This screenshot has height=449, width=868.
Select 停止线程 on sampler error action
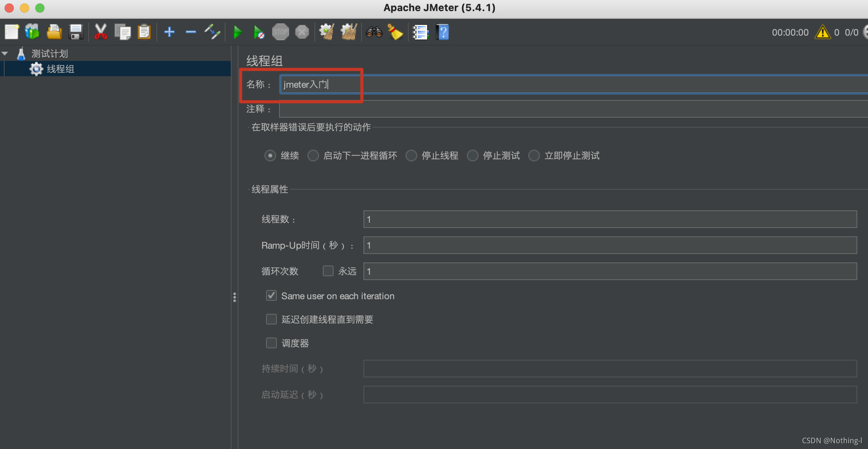coord(413,155)
